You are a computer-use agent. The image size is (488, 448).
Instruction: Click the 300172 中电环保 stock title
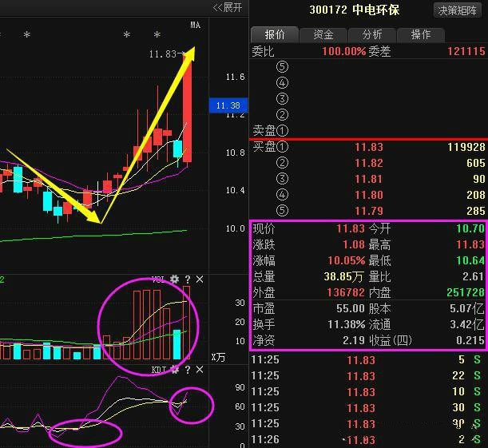[x=355, y=10]
